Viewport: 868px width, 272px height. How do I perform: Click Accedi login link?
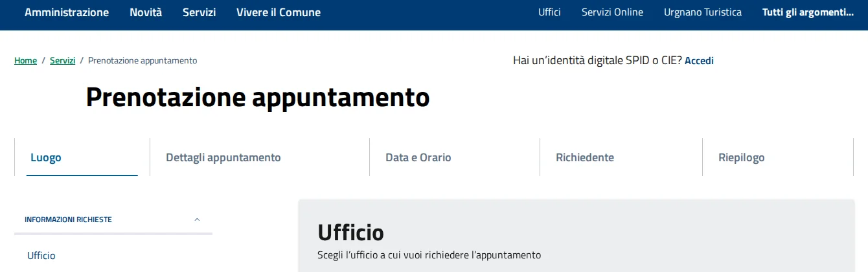699,60
